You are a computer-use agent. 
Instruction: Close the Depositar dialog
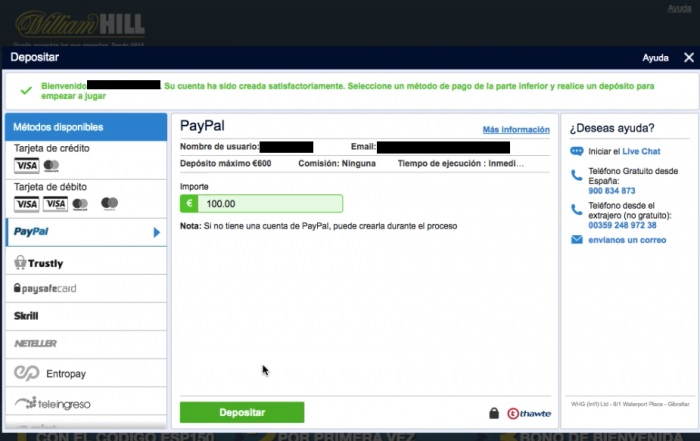coord(689,58)
